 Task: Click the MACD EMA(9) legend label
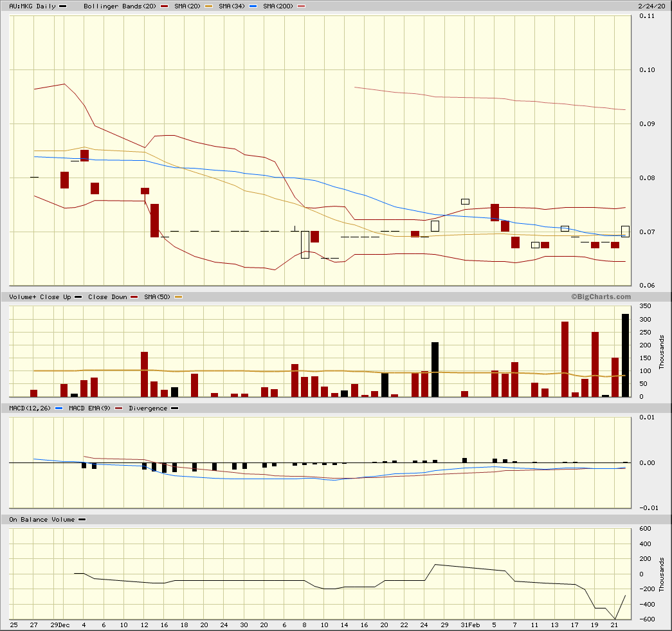tap(89, 408)
